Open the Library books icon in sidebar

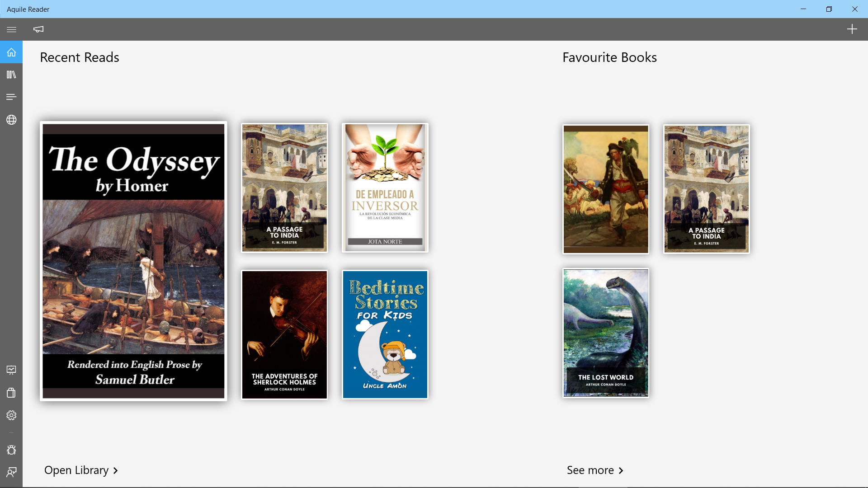point(11,75)
